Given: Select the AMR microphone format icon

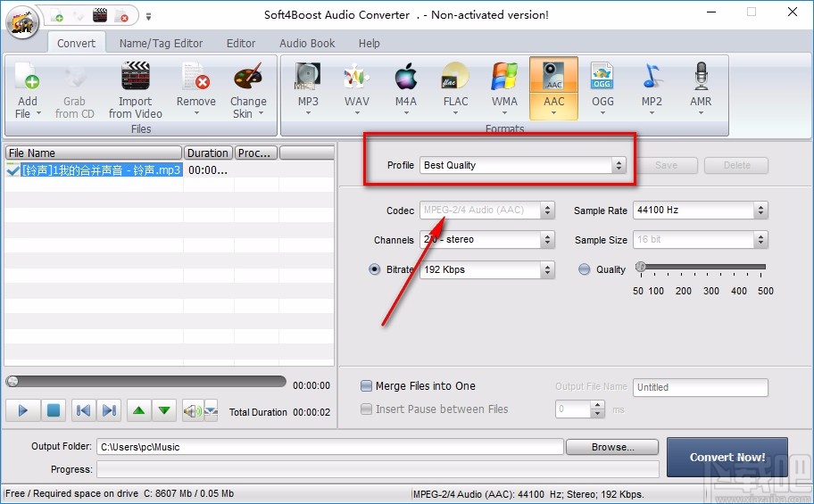Looking at the screenshot, I should coord(701,77).
